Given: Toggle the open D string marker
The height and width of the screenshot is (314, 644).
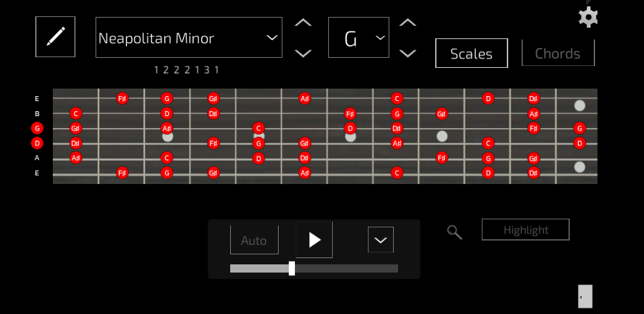Looking at the screenshot, I should pyautogui.click(x=37, y=143).
